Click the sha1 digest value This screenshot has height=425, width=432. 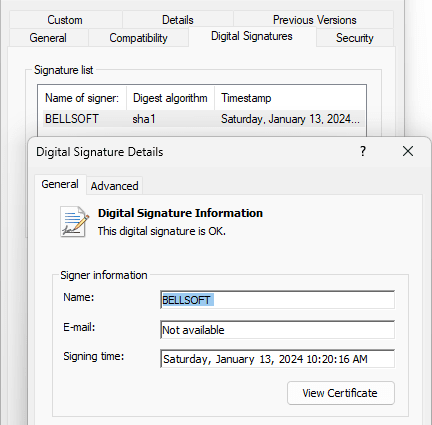tap(144, 119)
